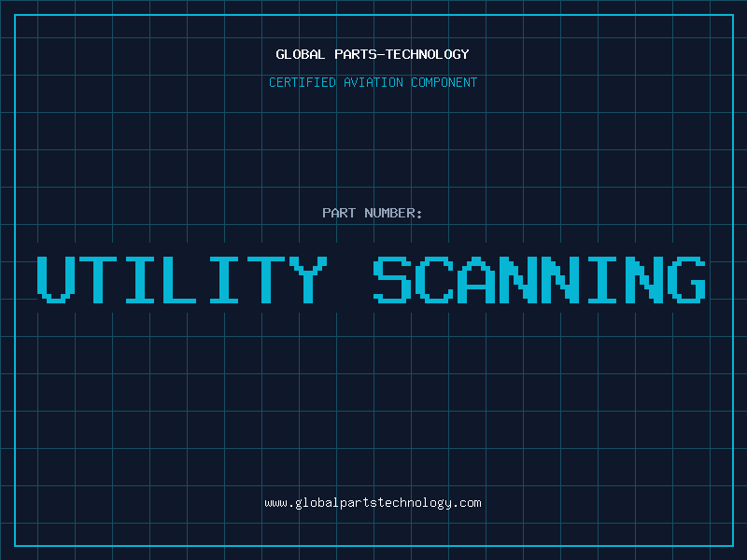Select the CERTIFIED AVIATION COMPONENT subtitle
747x560 pixels.
373,82
